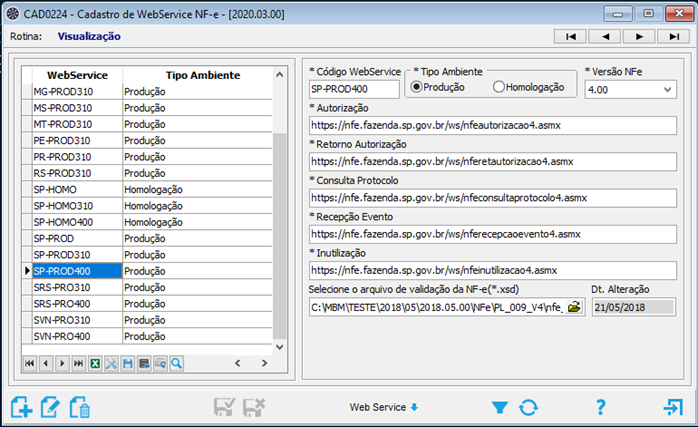Click the delete record trash icon
698x427 pixels.
pyautogui.click(x=80, y=407)
